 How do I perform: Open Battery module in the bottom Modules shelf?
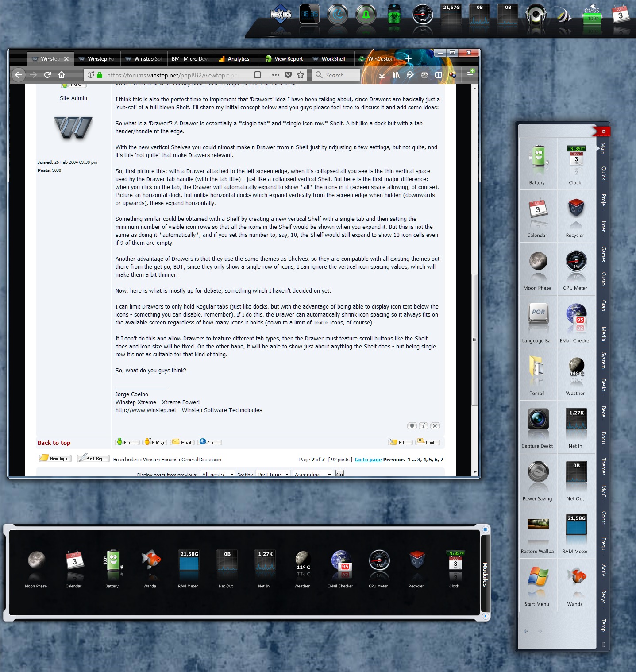(x=113, y=561)
